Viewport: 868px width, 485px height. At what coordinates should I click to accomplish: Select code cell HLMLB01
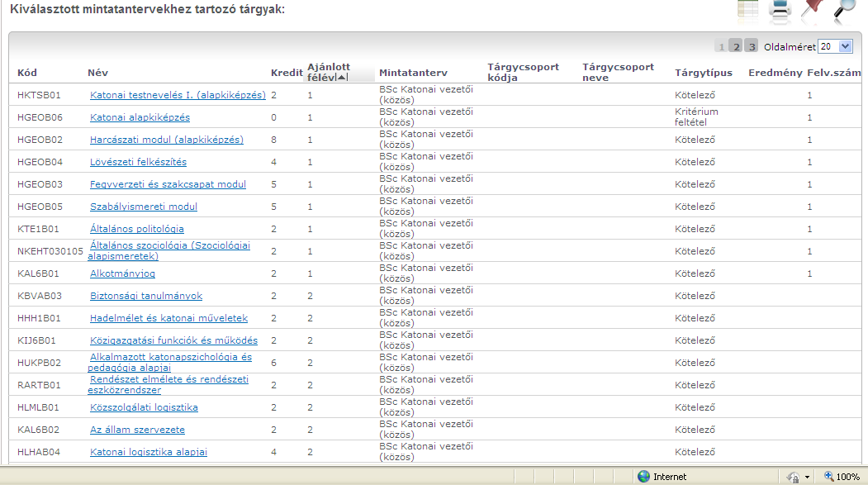coord(38,407)
